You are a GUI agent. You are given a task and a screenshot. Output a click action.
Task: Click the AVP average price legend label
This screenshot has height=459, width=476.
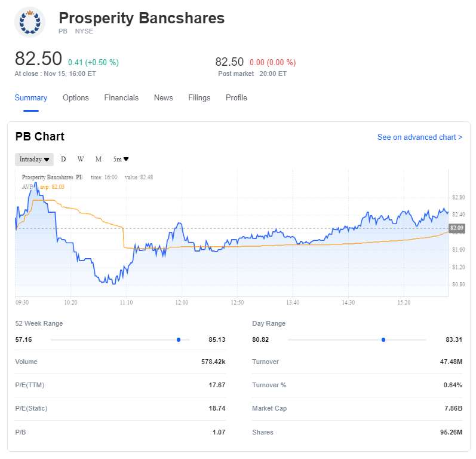tap(27, 186)
